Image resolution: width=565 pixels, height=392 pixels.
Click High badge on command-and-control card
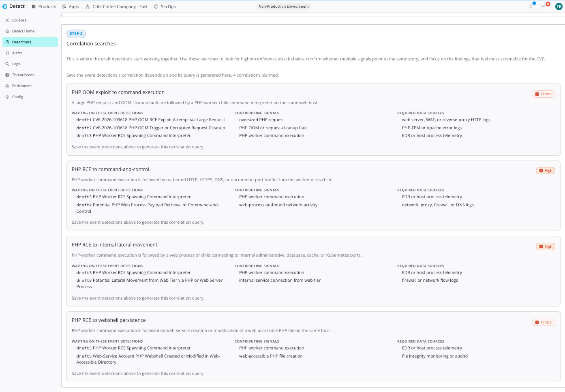(546, 171)
